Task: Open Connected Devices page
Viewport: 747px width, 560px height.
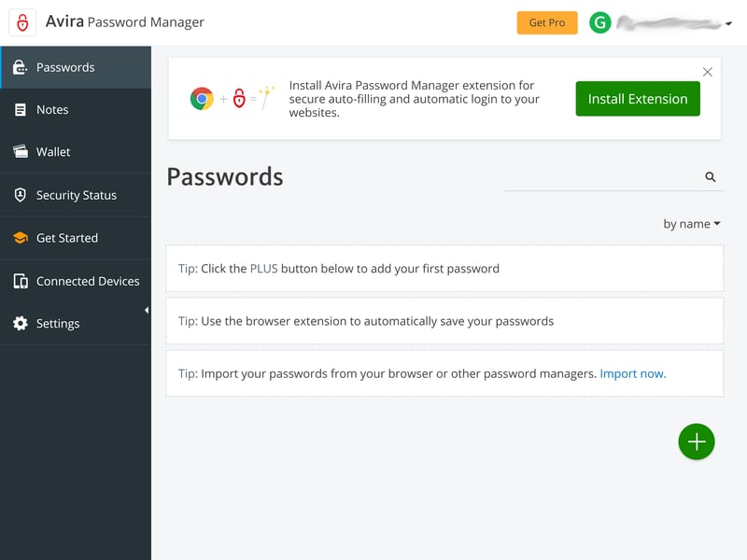Action: [x=76, y=281]
